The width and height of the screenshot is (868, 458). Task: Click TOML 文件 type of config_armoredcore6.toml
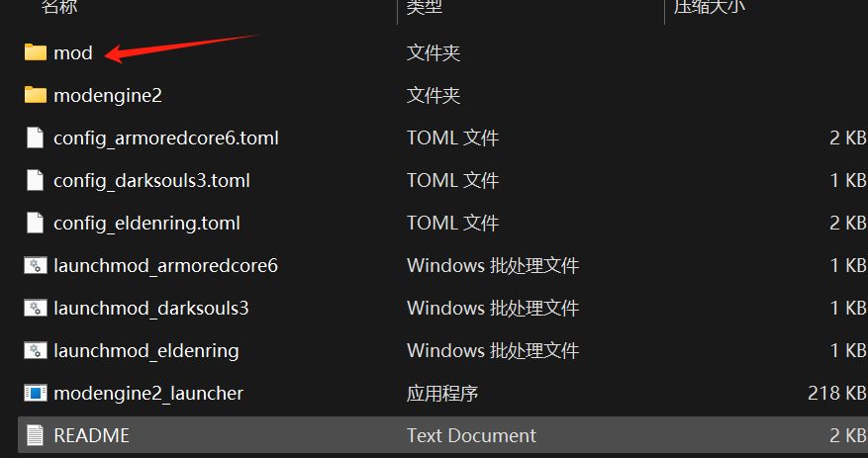click(453, 137)
